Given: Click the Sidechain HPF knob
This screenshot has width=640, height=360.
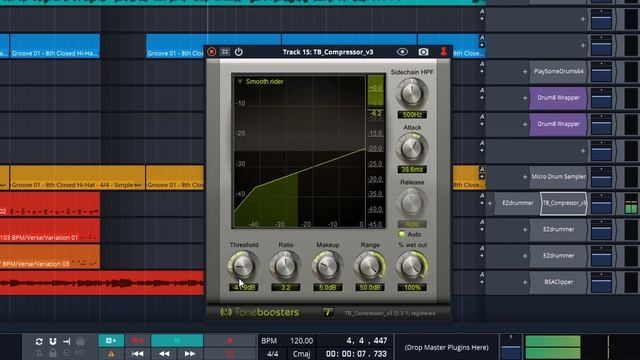Looking at the screenshot, I should pyautogui.click(x=412, y=93).
